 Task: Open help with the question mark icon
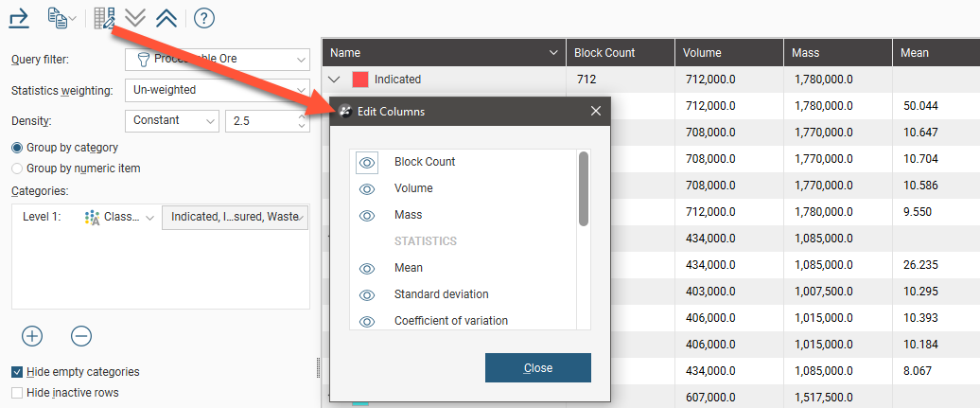[203, 17]
